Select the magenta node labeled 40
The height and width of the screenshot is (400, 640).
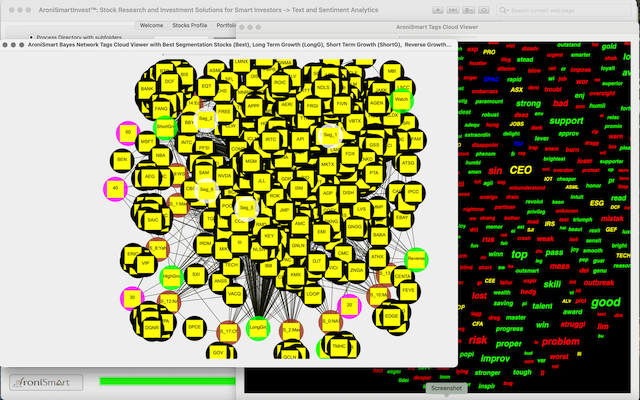[115, 189]
